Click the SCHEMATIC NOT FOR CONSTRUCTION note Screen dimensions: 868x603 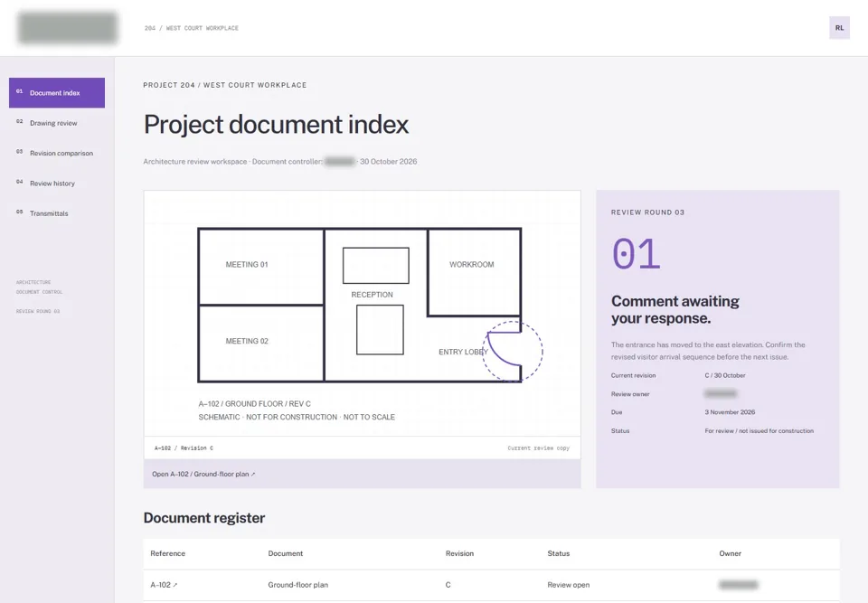(x=297, y=417)
